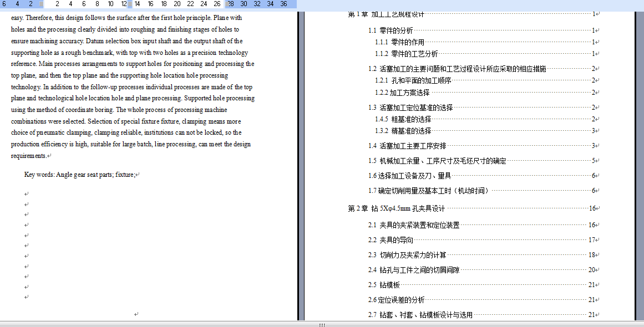This screenshot has width=644, height=327.
Task: Click the word 'requirements.' ending the abstract
Action: (x=29, y=156)
